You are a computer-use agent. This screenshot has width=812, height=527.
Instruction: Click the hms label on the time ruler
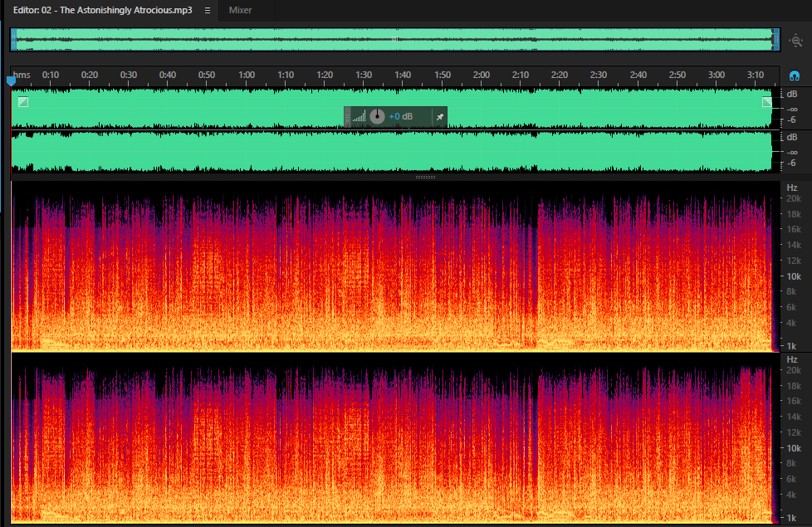click(22, 75)
